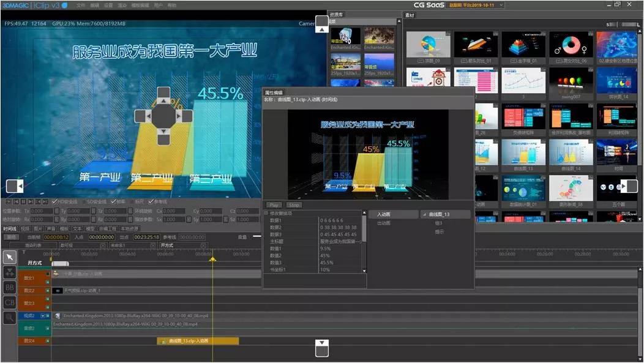Close the 未命名1 timeline tab with its X
This screenshot has height=363, width=644.
coord(153,245)
